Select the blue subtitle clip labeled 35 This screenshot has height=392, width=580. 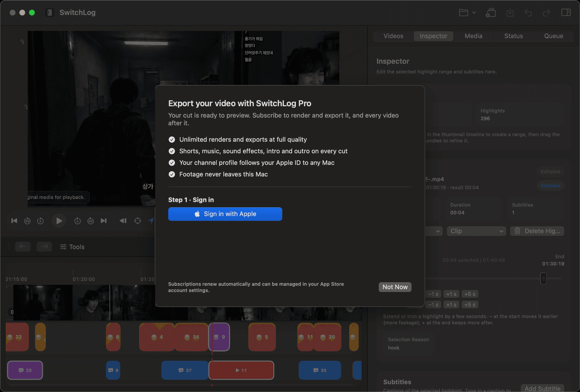coord(320,370)
